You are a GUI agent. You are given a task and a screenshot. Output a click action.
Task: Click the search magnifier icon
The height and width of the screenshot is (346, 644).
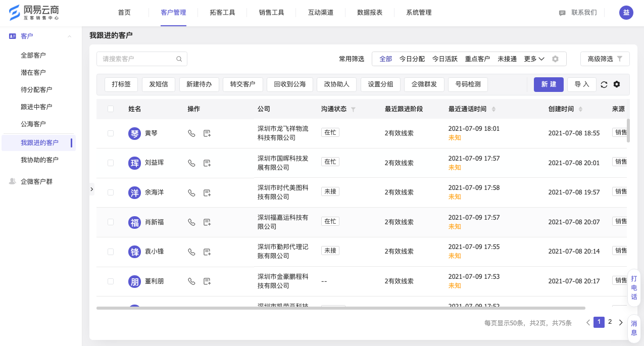point(179,59)
